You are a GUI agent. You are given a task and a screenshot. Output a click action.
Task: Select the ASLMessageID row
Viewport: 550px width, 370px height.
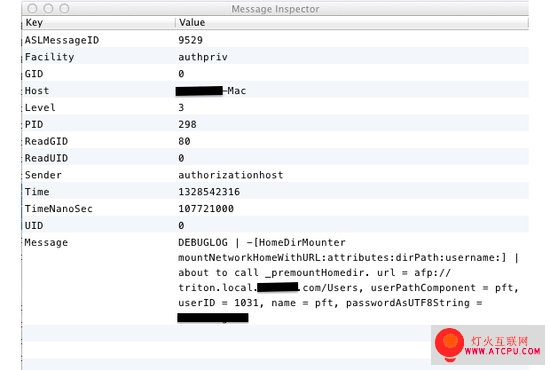click(x=275, y=40)
